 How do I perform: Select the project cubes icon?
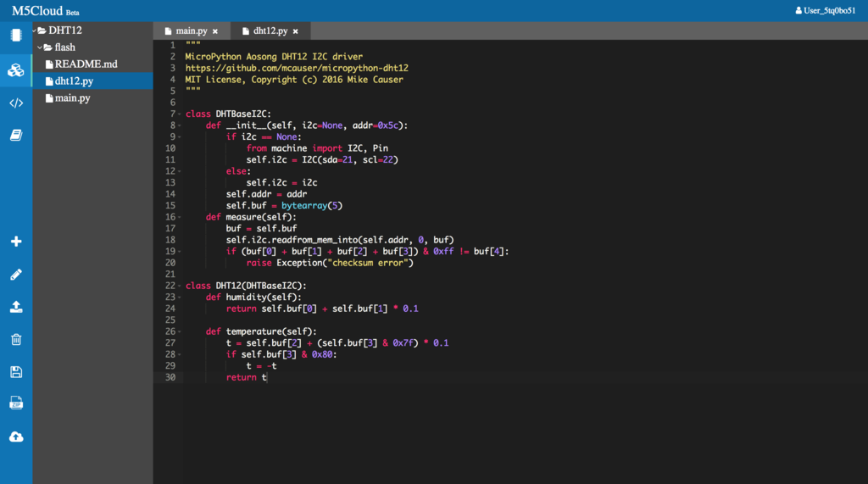coord(16,70)
